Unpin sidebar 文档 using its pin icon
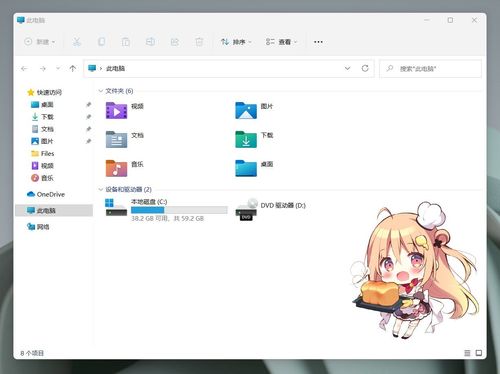Image resolution: width=500 pixels, height=374 pixels. point(88,129)
